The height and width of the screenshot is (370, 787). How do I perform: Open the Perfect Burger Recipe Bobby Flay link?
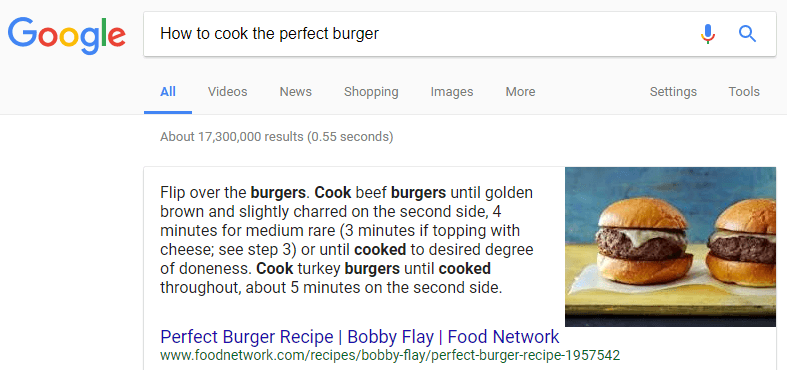click(x=359, y=336)
